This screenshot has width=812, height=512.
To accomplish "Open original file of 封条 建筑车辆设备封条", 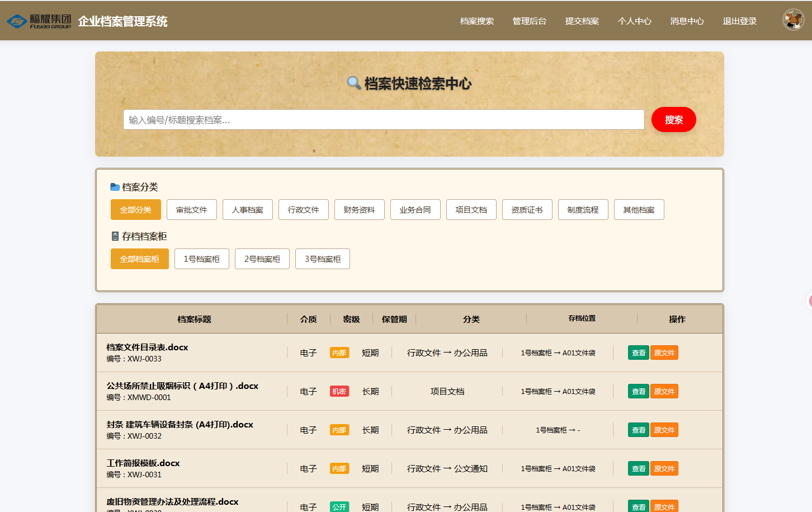I will coord(664,430).
